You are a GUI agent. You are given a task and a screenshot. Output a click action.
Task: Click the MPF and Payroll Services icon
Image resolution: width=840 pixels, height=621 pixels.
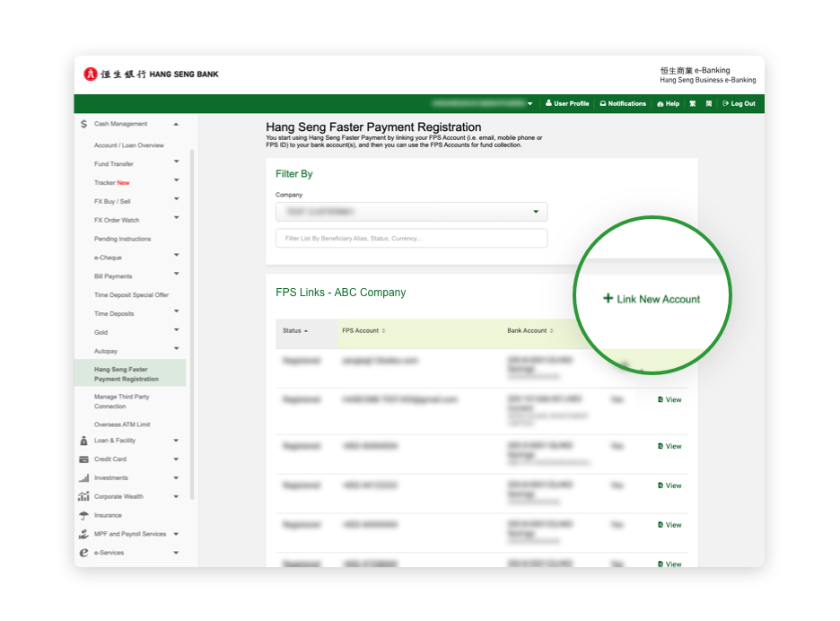point(83,533)
